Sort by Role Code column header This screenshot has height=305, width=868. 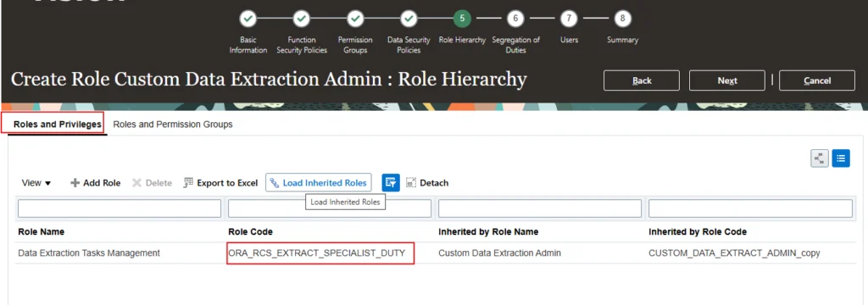[250, 232]
